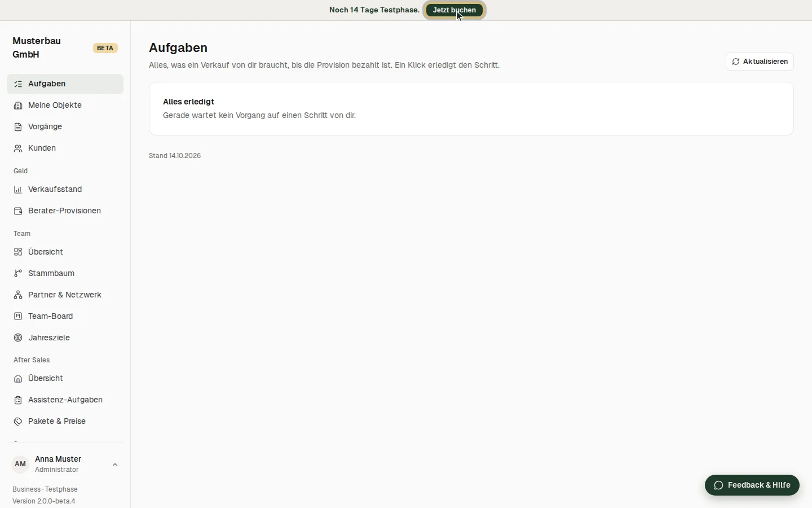
Task: Click the chat bubble icon in Feedback & Hilfe
Action: click(718, 485)
